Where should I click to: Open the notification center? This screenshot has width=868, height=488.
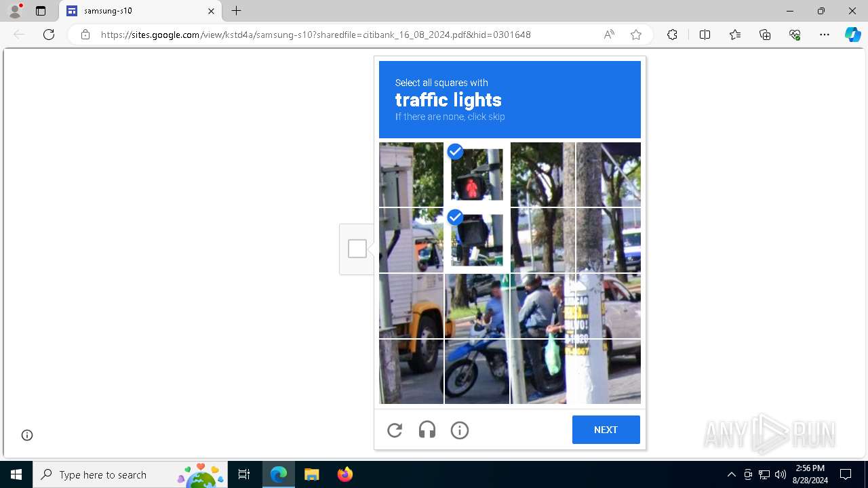[x=846, y=474]
